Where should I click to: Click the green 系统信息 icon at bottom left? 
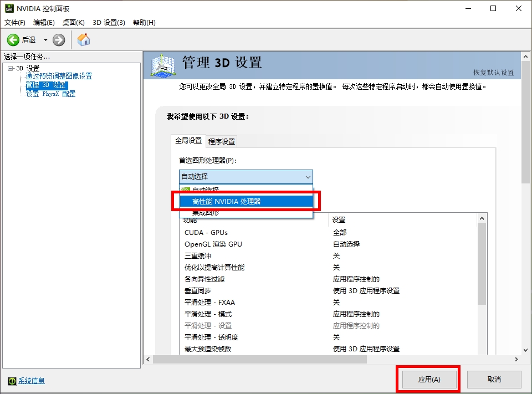point(11,381)
